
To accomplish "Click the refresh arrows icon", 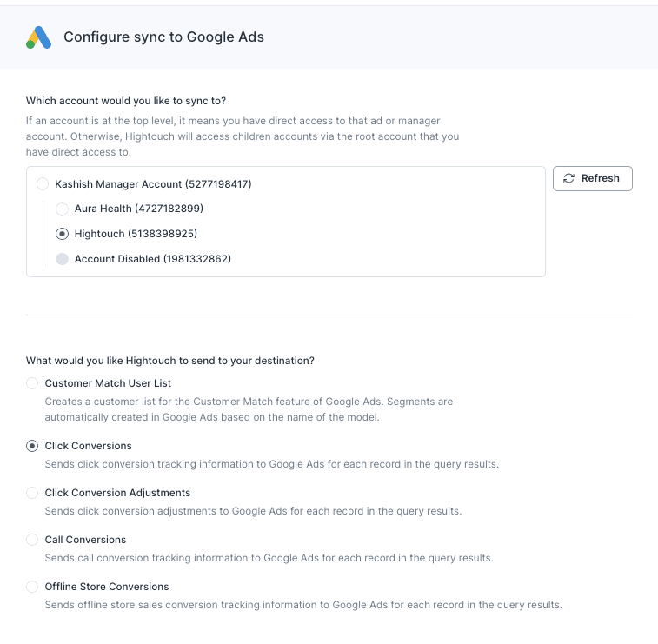I will click(x=569, y=178).
